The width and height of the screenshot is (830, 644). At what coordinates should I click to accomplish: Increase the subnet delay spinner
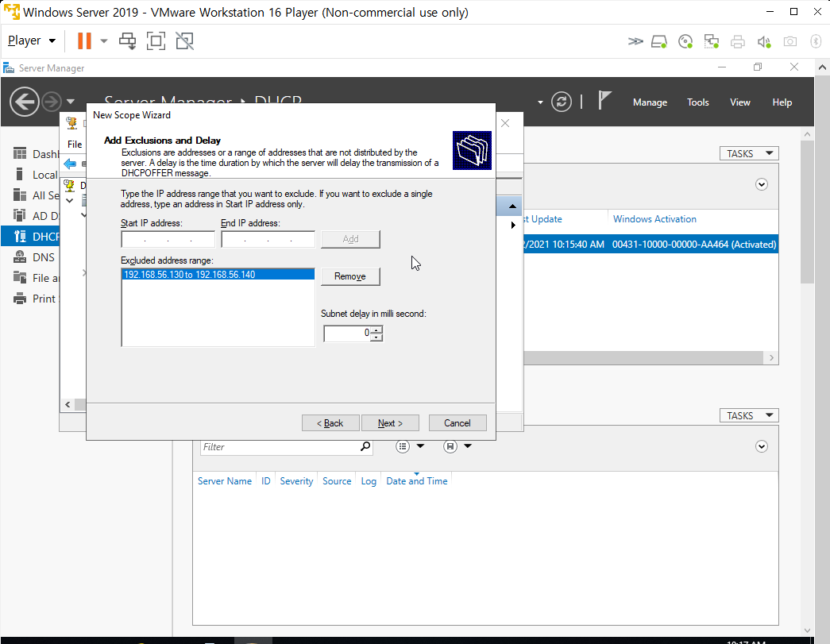pyautogui.click(x=376, y=330)
